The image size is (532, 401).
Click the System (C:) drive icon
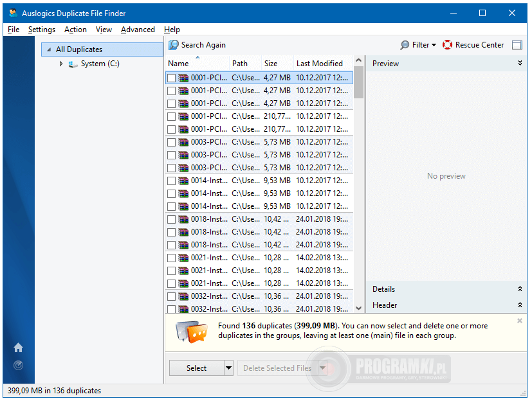click(73, 64)
